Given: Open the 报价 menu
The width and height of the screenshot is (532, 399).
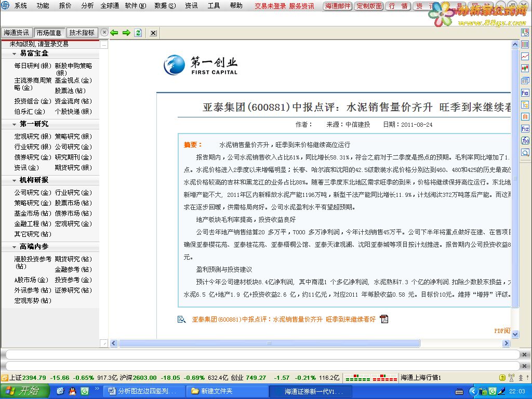Looking at the screenshot, I should pyautogui.click(x=65, y=6).
